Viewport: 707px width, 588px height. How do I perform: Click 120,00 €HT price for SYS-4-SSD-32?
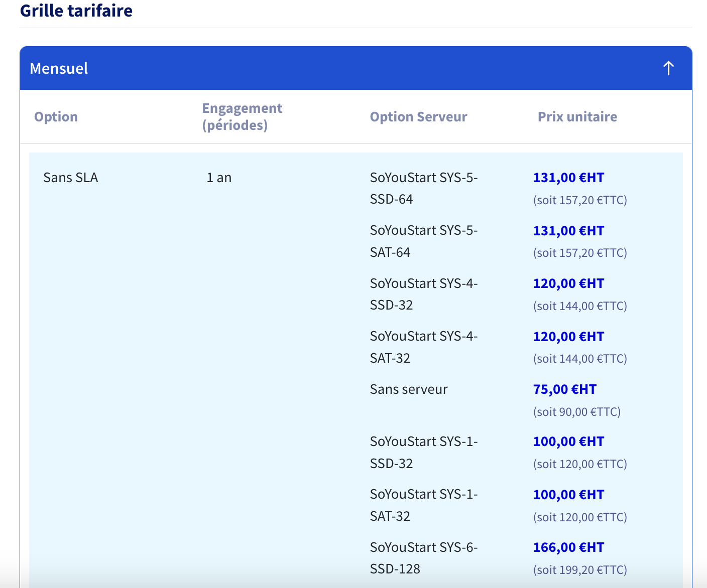point(568,283)
